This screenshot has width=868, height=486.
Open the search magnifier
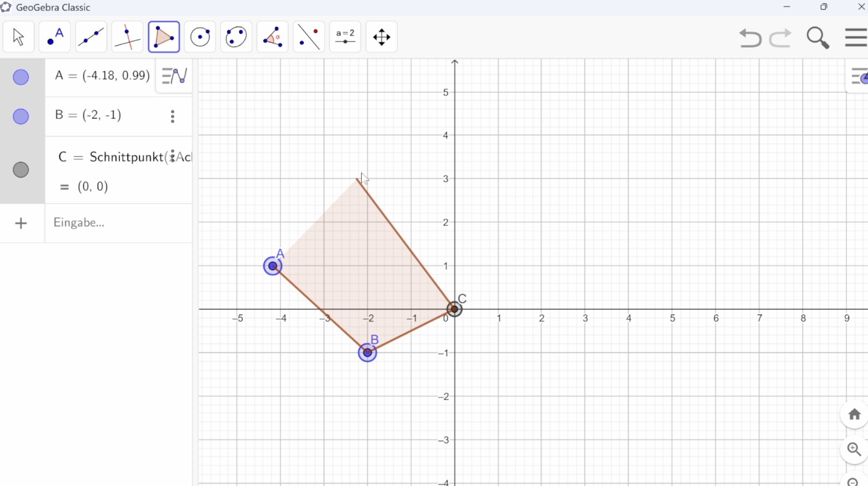[x=818, y=38]
